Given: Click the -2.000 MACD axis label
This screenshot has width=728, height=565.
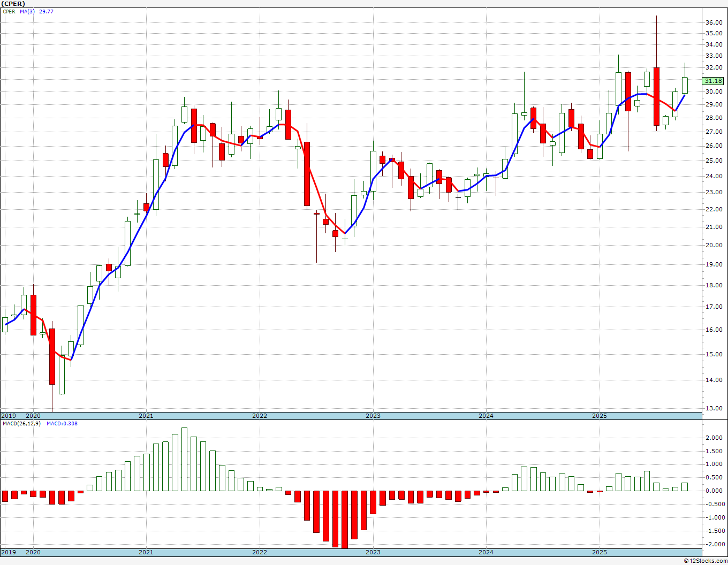Looking at the screenshot, I should [714, 544].
